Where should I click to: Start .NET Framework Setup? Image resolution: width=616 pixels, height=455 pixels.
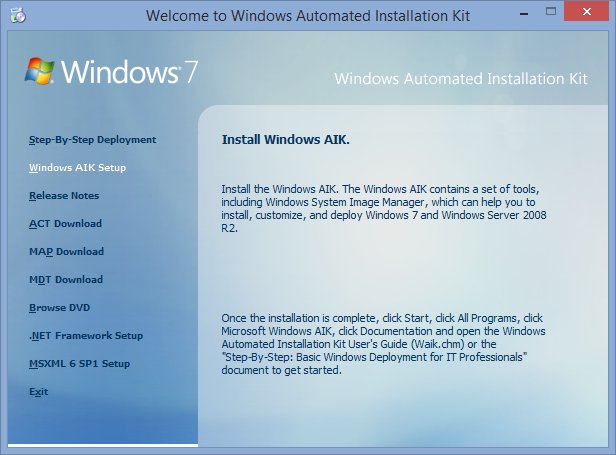[86, 336]
